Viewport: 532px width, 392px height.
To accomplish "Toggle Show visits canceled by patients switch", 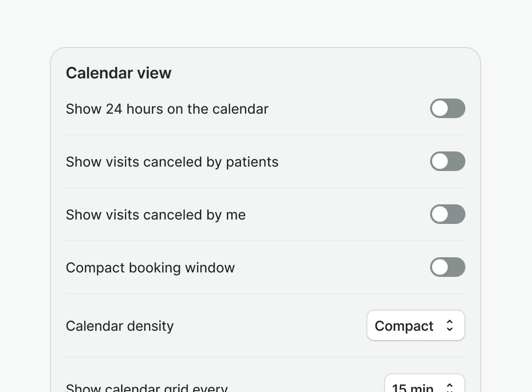I will point(447,161).
